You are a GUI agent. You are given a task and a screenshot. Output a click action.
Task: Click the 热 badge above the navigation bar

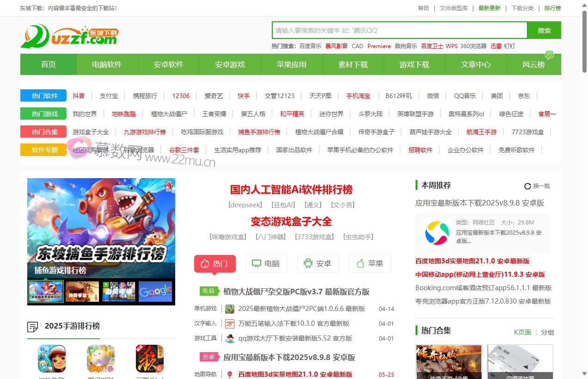point(550,53)
